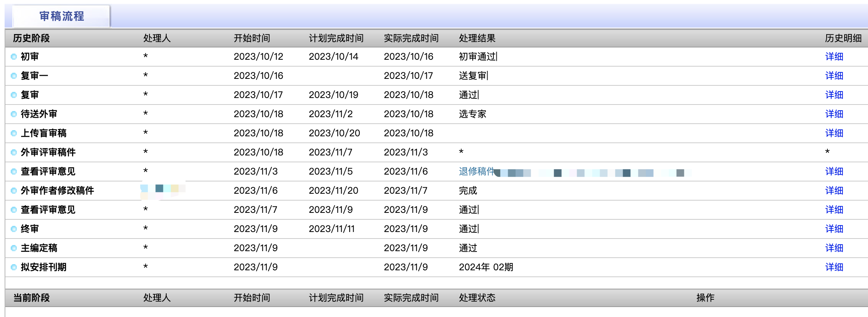Image resolution: width=868 pixels, height=317 pixels.
Task: Click the 当前阶段 section header
Action: (x=31, y=298)
